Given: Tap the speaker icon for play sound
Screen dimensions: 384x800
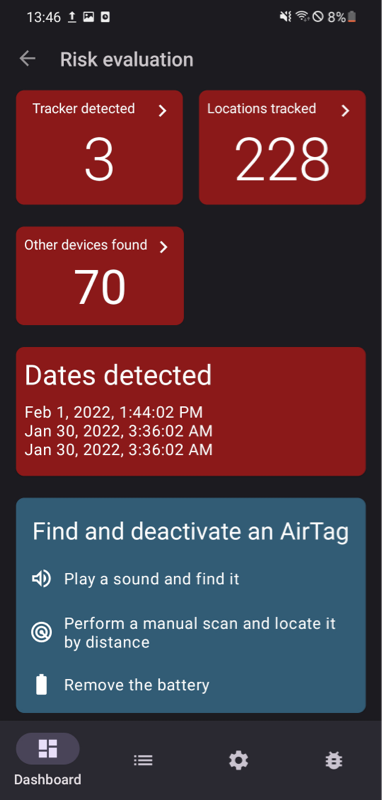Looking at the screenshot, I should [41, 579].
